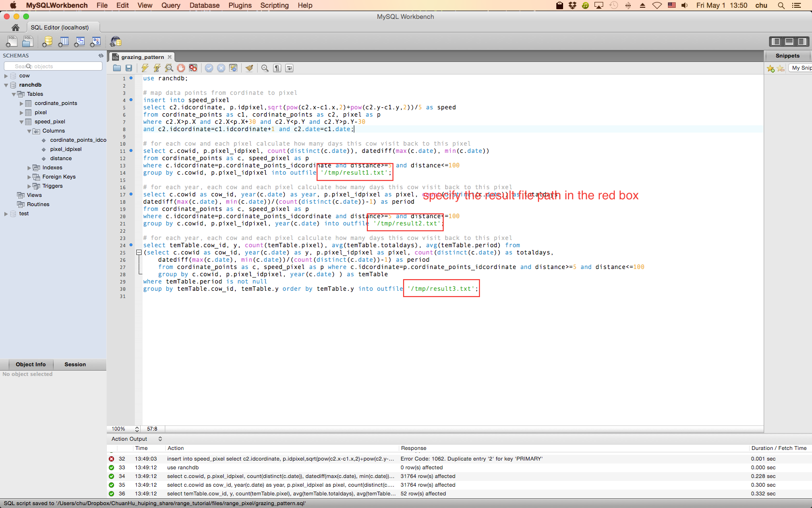Open the Home screen tab icon
The image size is (812, 508).
pos(15,28)
